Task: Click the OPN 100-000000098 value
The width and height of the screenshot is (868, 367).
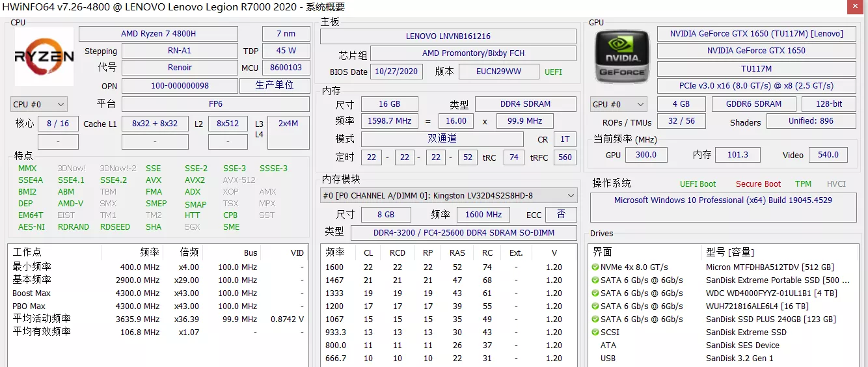Action: [180, 86]
